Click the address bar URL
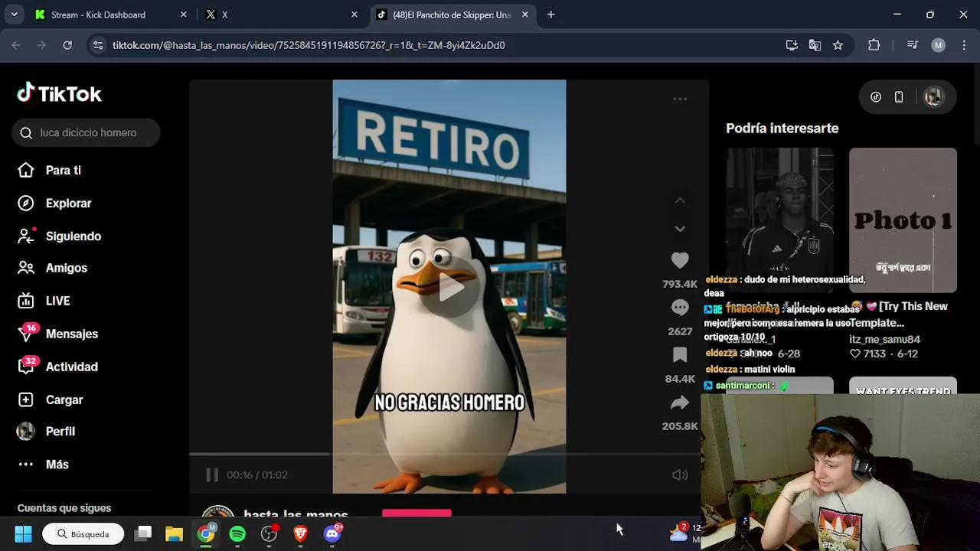 pyautogui.click(x=309, y=45)
